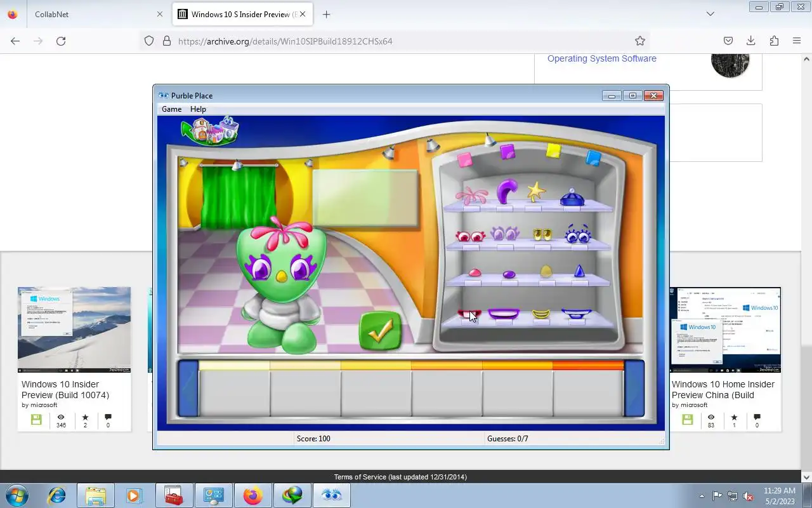Choose the yellow mouth
The height and width of the screenshot is (508, 812).
pyautogui.click(x=541, y=314)
